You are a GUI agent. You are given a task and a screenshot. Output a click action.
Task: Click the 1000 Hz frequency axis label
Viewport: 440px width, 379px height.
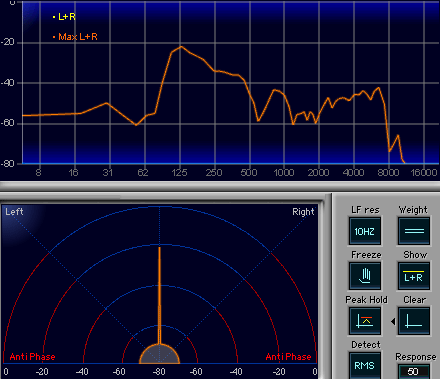[x=284, y=172]
